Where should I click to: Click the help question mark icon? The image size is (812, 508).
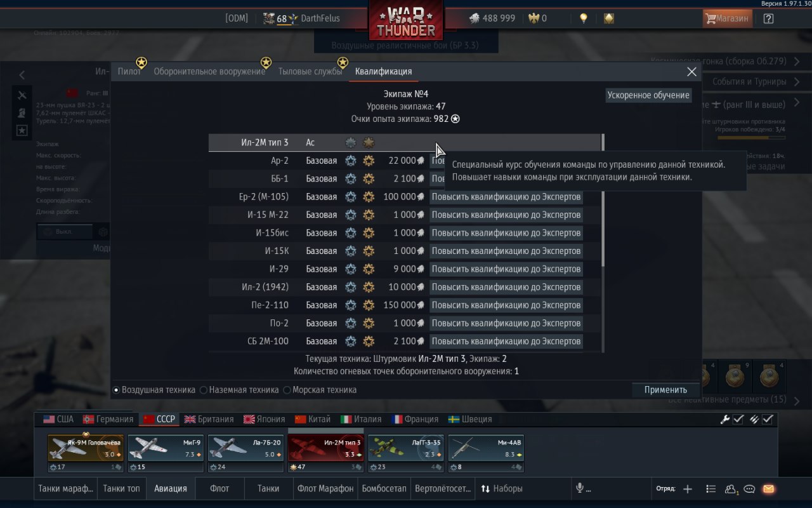768,18
